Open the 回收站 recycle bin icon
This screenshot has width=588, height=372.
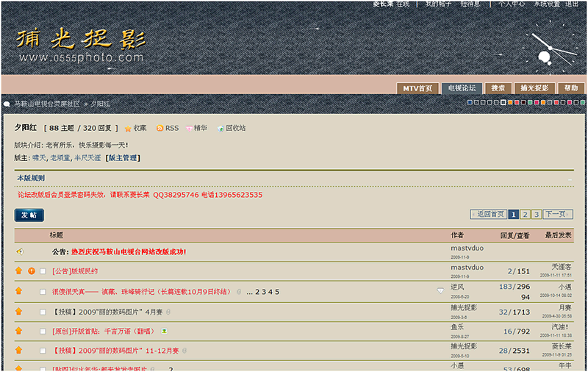220,128
